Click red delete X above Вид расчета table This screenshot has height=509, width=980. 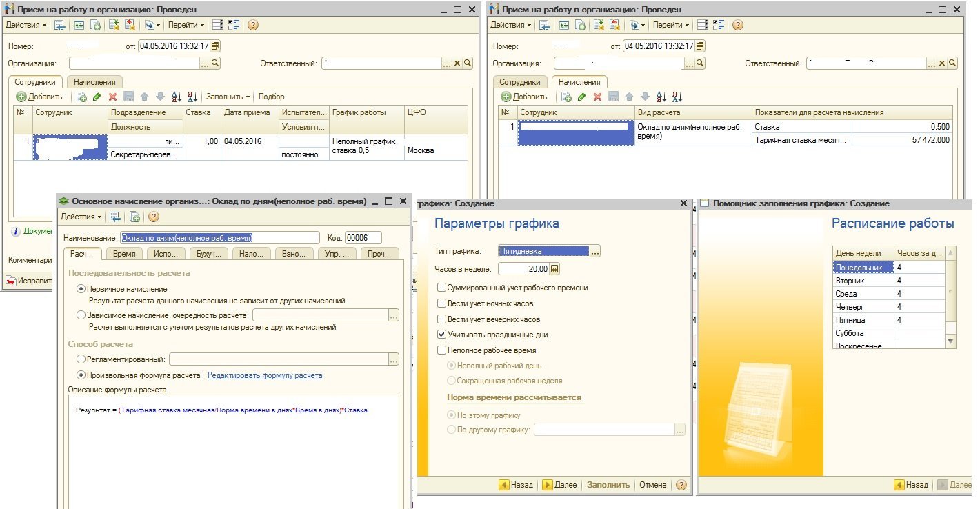pyautogui.click(x=597, y=97)
